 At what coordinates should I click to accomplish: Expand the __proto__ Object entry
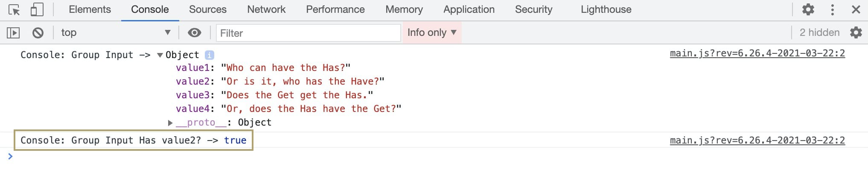point(170,123)
